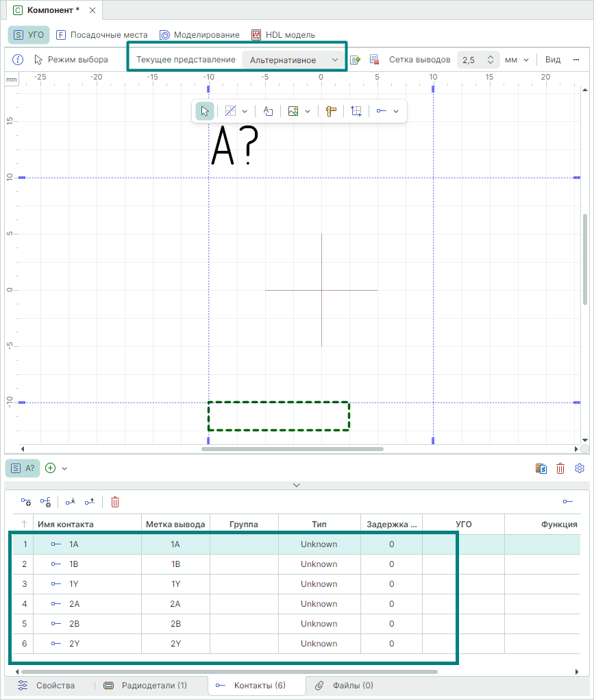Click the insert image tool icon

tap(293, 111)
